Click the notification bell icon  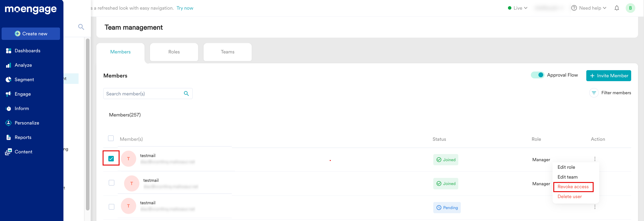617,8
